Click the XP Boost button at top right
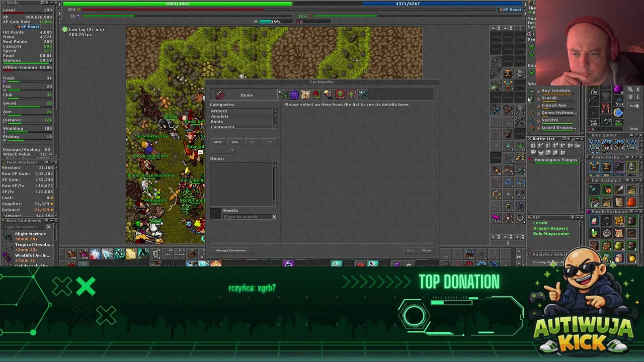The image size is (644, 362). click(510, 10)
